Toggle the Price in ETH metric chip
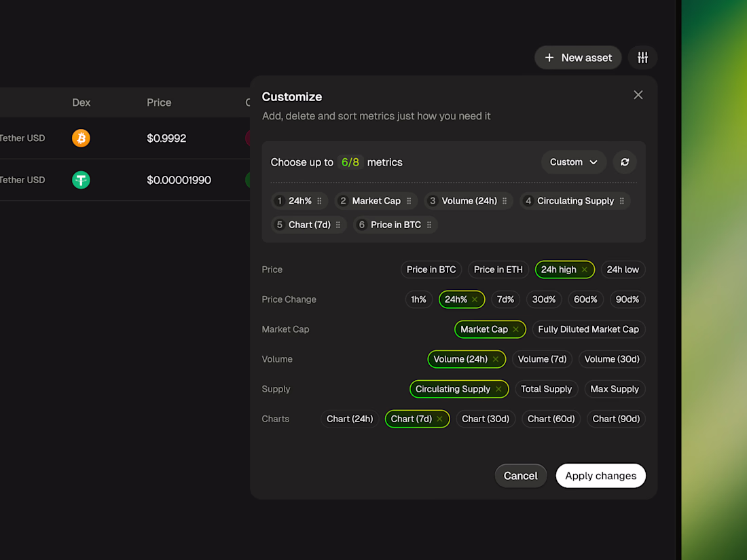This screenshot has width=747, height=560. [x=498, y=269]
